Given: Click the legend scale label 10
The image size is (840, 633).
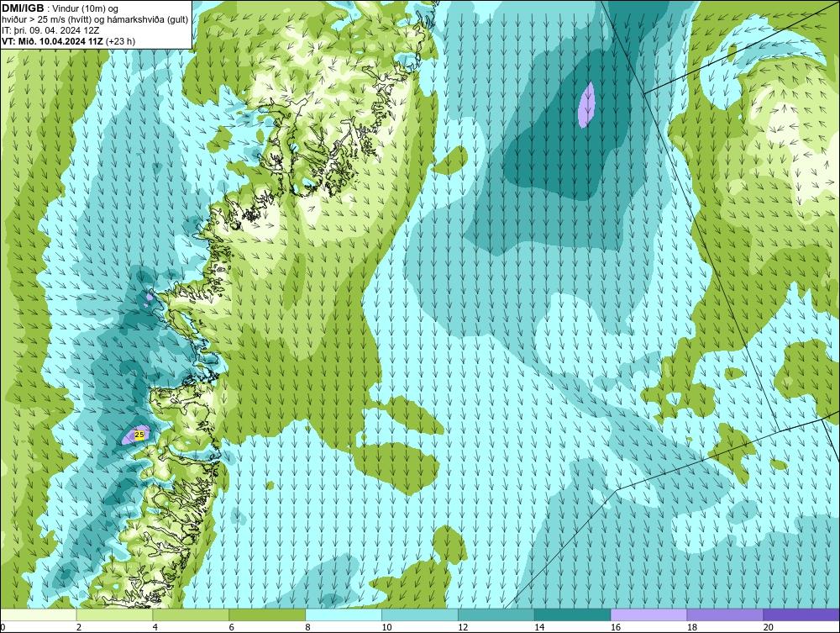Looking at the screenshot, I should tap(386, 627).
